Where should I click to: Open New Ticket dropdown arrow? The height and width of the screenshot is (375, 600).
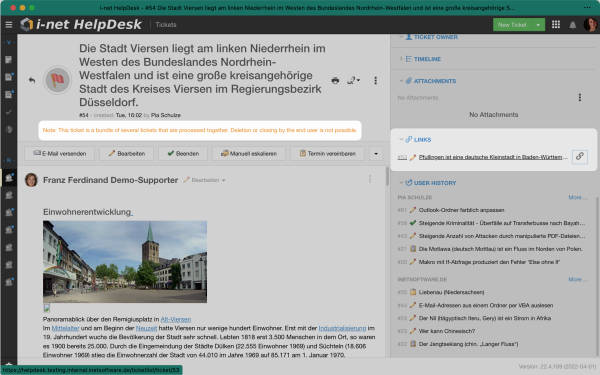[538, 25]
